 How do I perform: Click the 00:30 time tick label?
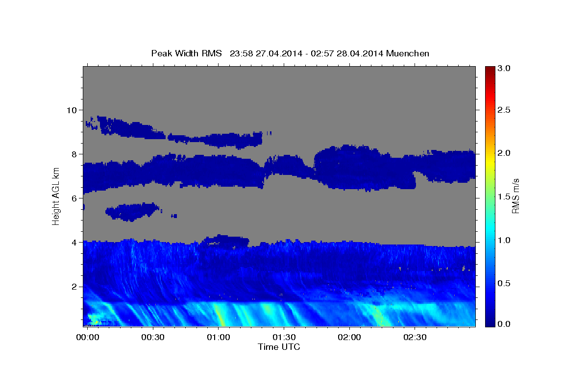[152, 338]
